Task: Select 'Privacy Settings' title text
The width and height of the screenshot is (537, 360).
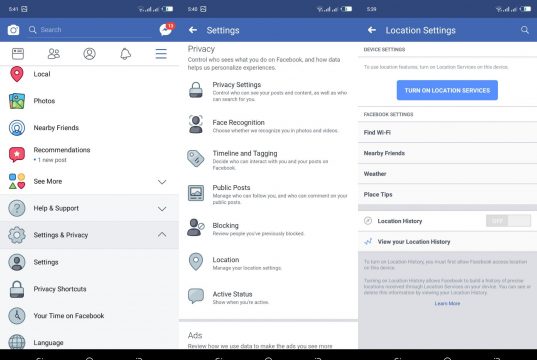Action: [x=237, y=85]
